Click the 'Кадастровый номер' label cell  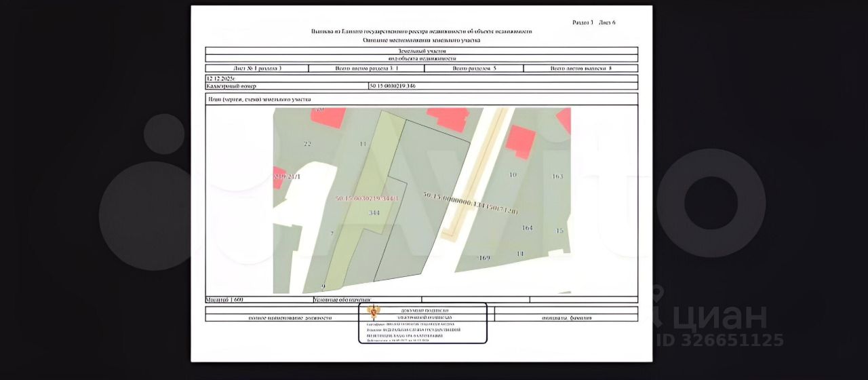coord(286,86)
